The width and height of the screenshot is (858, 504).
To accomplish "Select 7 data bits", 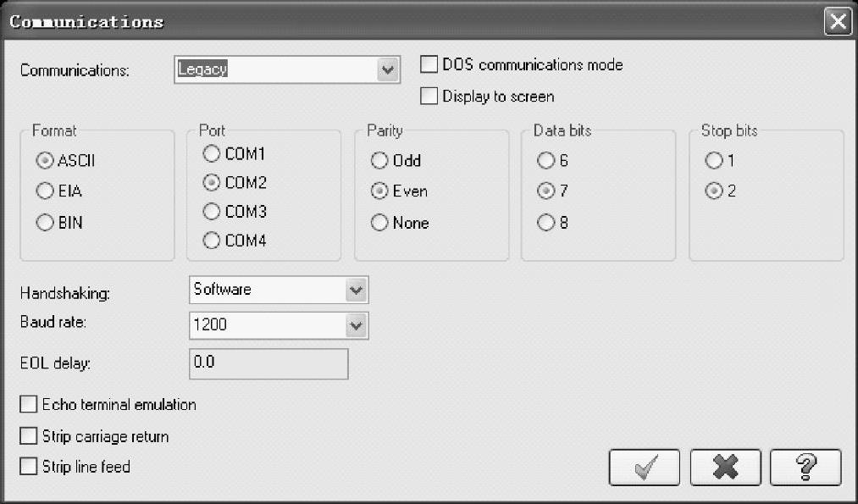I will click(x=545, y=191).
